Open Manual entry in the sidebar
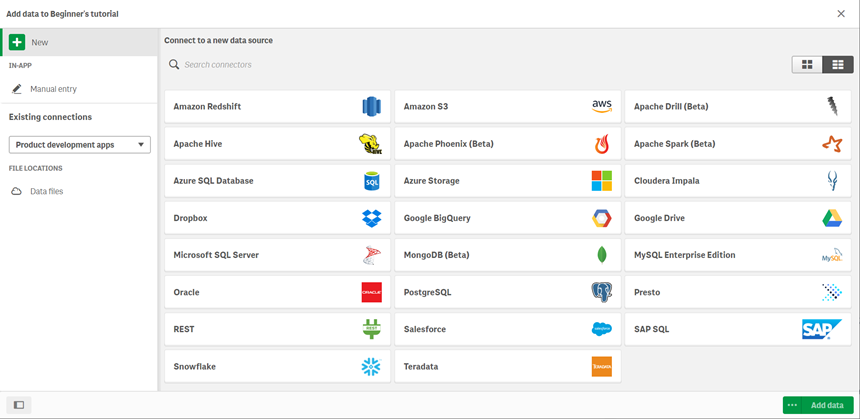This screenshot has height=419, width=860. 53,89
